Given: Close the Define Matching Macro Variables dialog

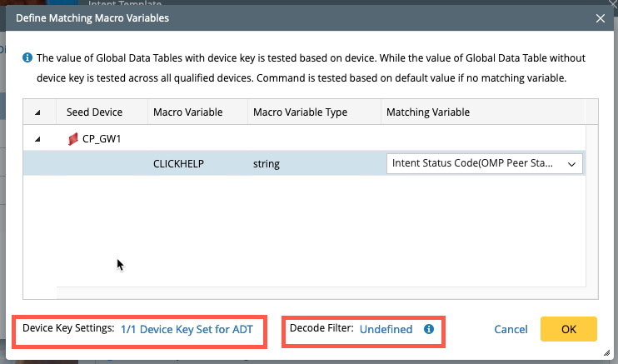Looking at the screenshot, I should (600, 17).
